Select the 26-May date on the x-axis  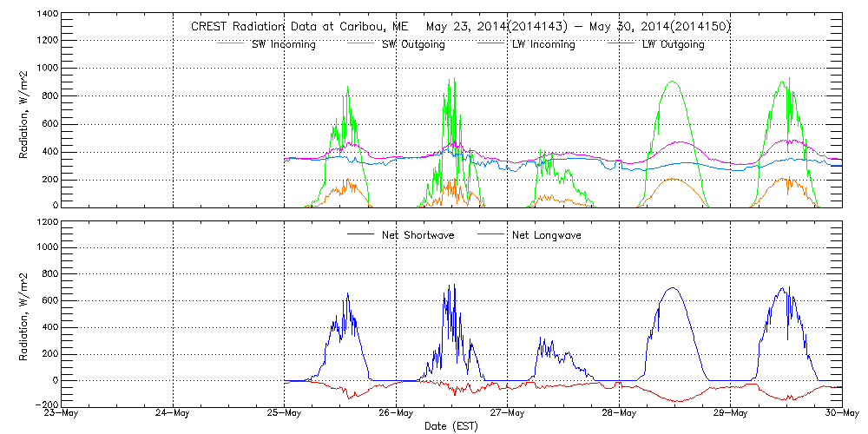396,414
